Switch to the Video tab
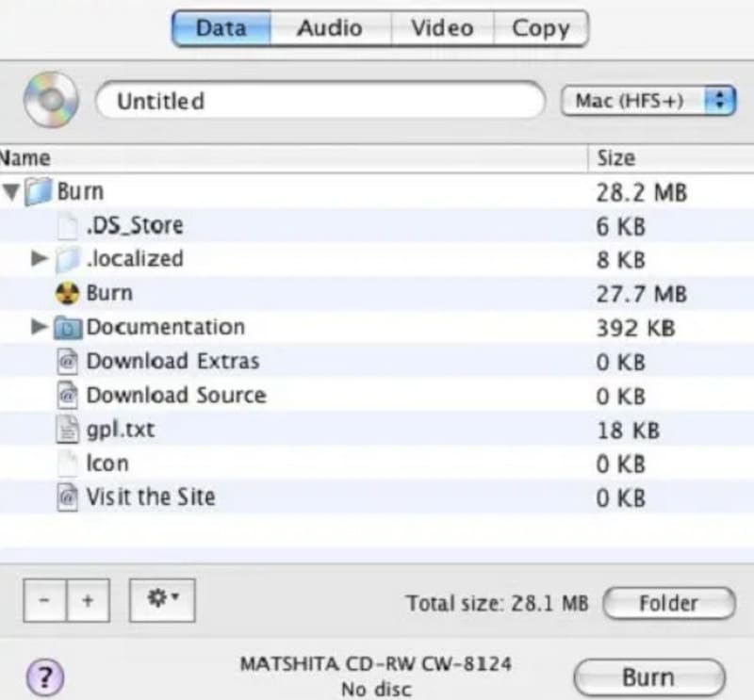Image resolution: width=754 pixels, height=700 pixels. [441, 28]
